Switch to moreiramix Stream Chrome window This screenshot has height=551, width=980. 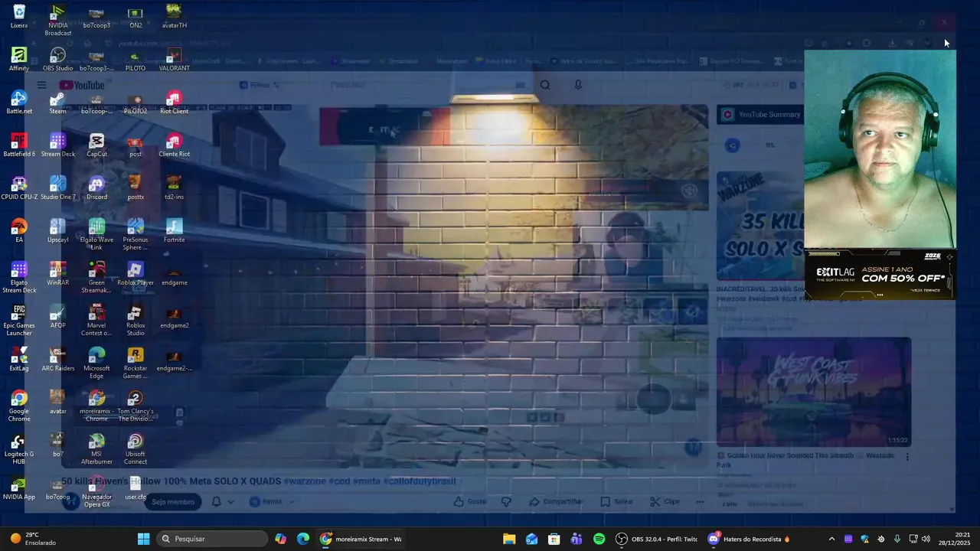pos(361,539)
